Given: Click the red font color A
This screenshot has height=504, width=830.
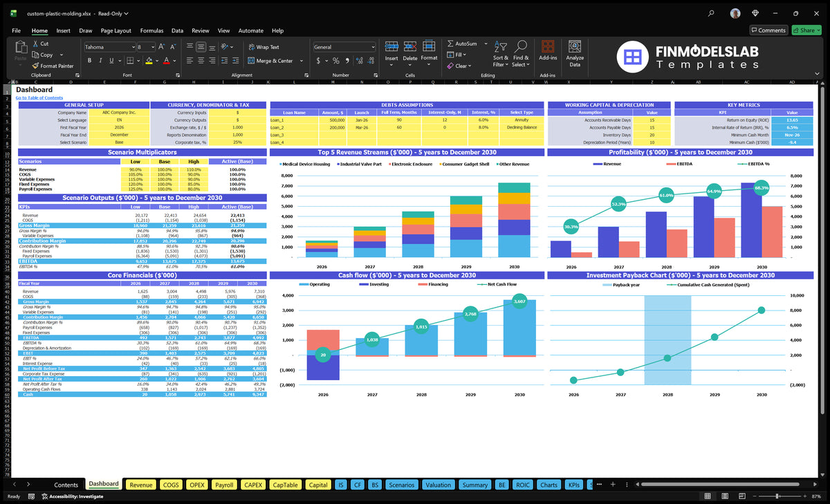Looking at the screenshot, I should [166, 61].
